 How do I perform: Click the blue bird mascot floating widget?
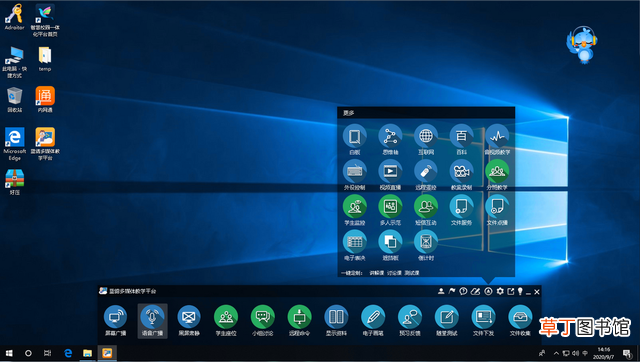582,45
